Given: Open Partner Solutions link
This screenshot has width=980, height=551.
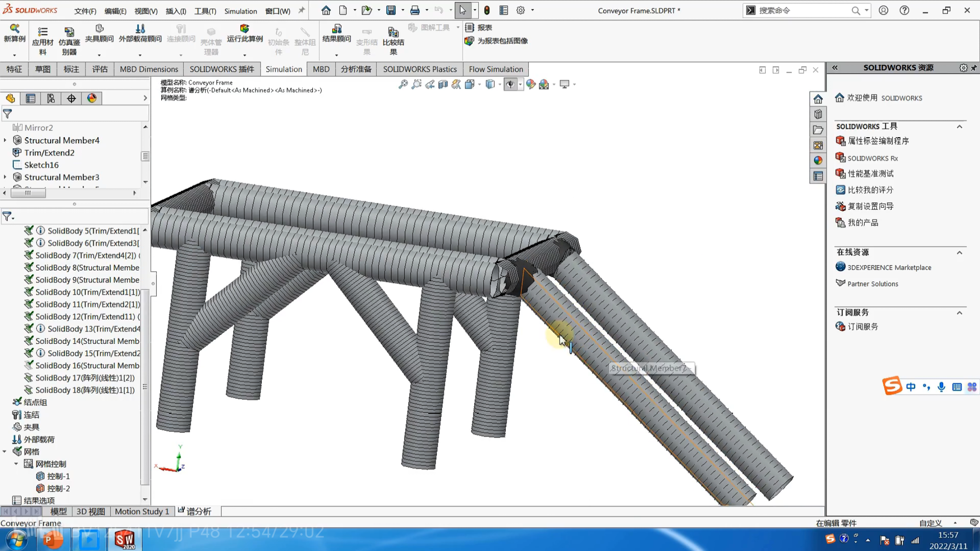Looking at the screenshot, I should tap(872, 284).
